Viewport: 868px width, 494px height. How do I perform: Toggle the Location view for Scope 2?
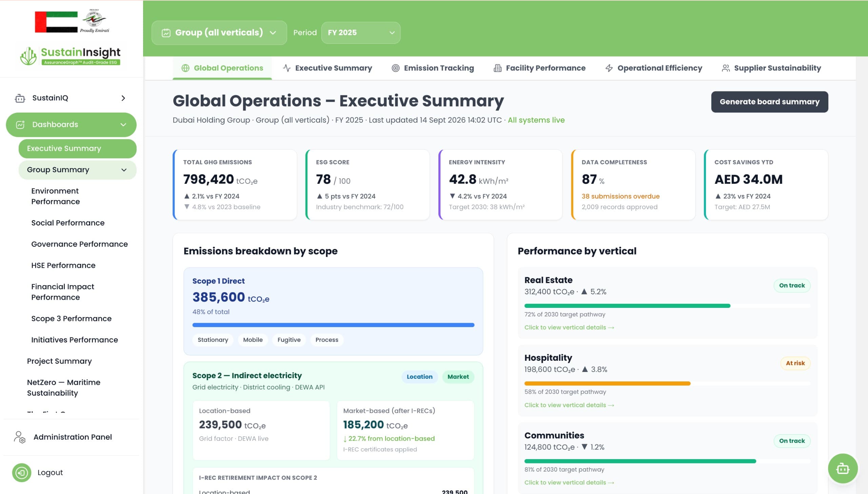419,377
